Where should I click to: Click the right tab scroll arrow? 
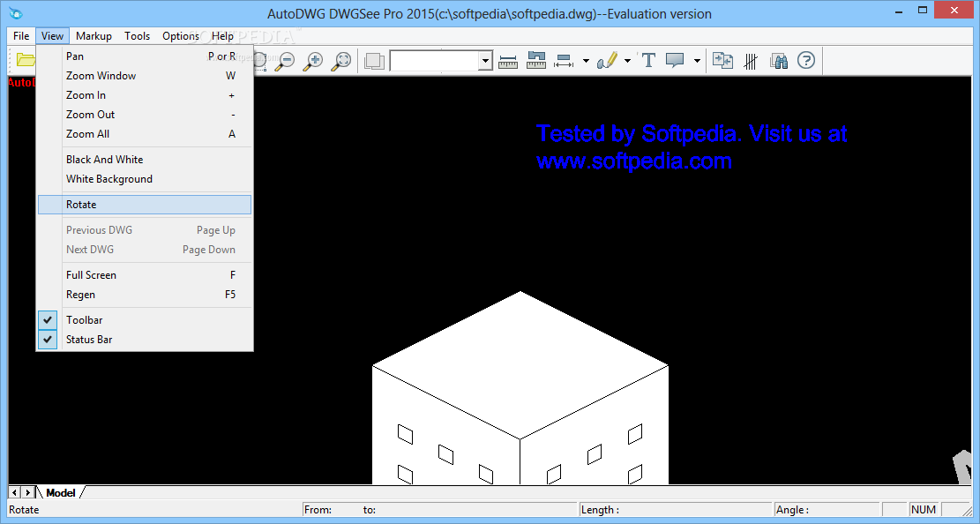27,493
